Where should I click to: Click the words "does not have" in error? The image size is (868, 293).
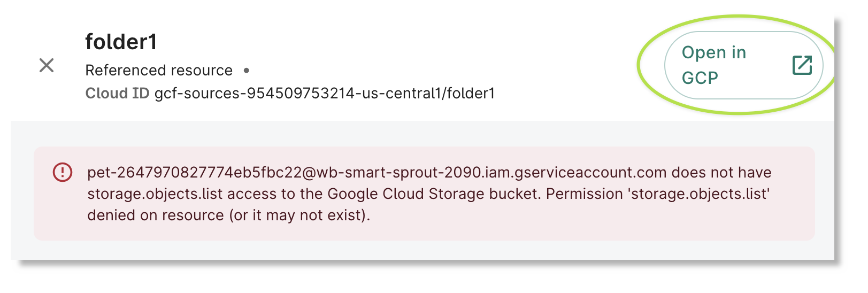click(721, 172)
